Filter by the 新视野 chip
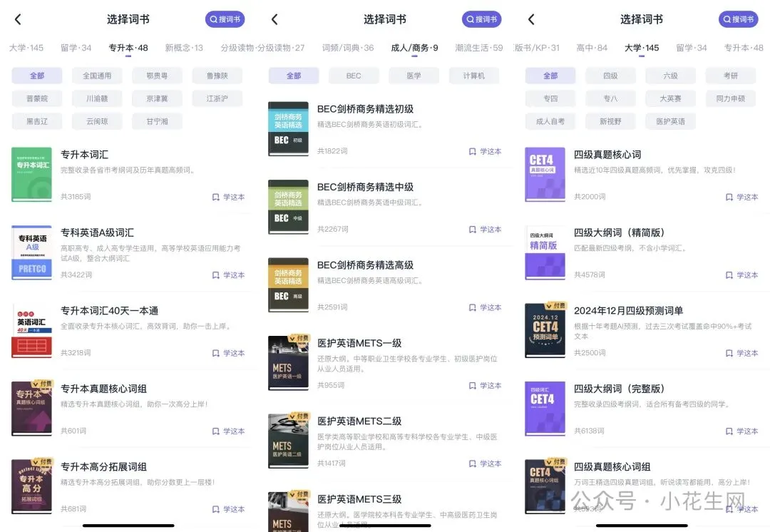This screenshot has width=770, height=532. [x=610, y=121]
